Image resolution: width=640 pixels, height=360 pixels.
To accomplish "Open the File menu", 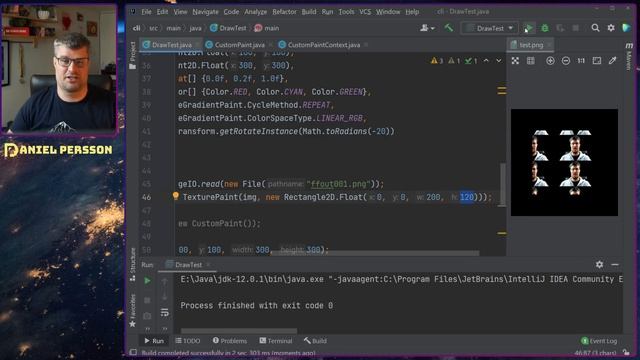I will click(147, 12).
